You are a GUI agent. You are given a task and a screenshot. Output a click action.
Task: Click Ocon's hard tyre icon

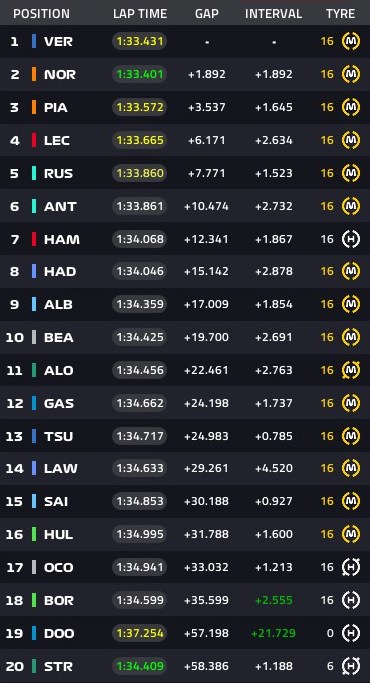tap(351, 567)
